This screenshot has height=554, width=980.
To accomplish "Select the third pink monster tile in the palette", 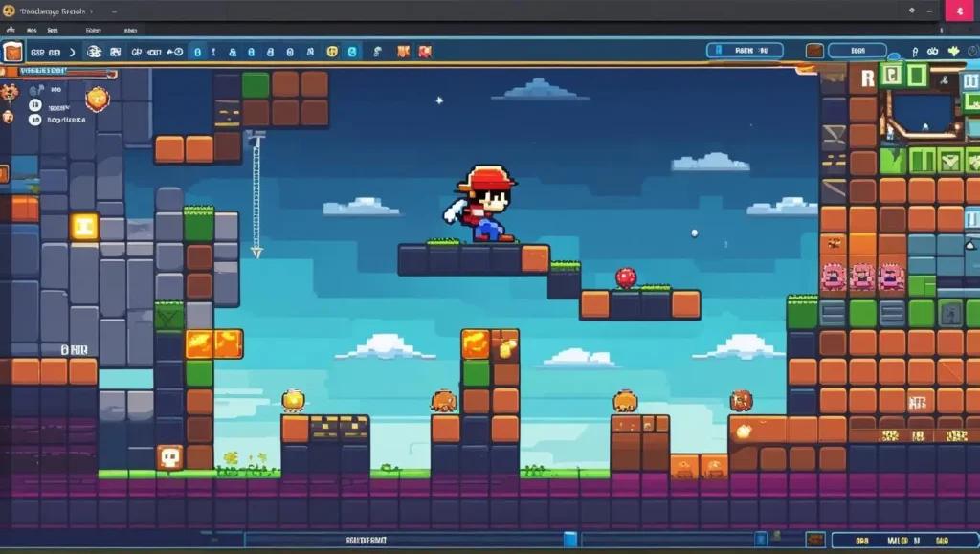I will pyautogui.click(x=891, y=277).
